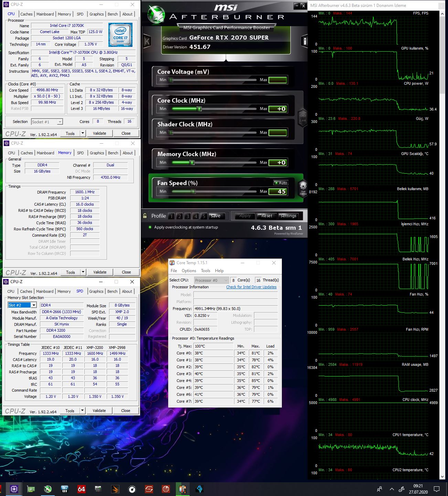Open the People icon in the taskbar
The image size is (448, 496).
[x=380, y=489]
